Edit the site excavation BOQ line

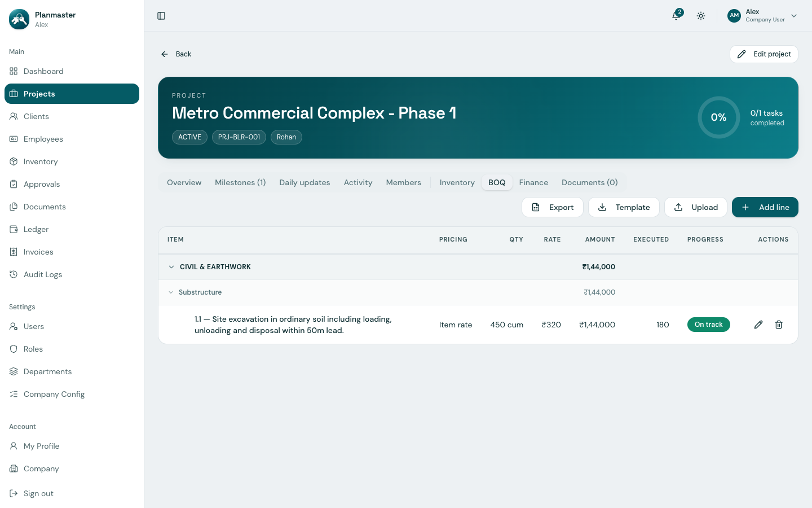tap(758, 325)
